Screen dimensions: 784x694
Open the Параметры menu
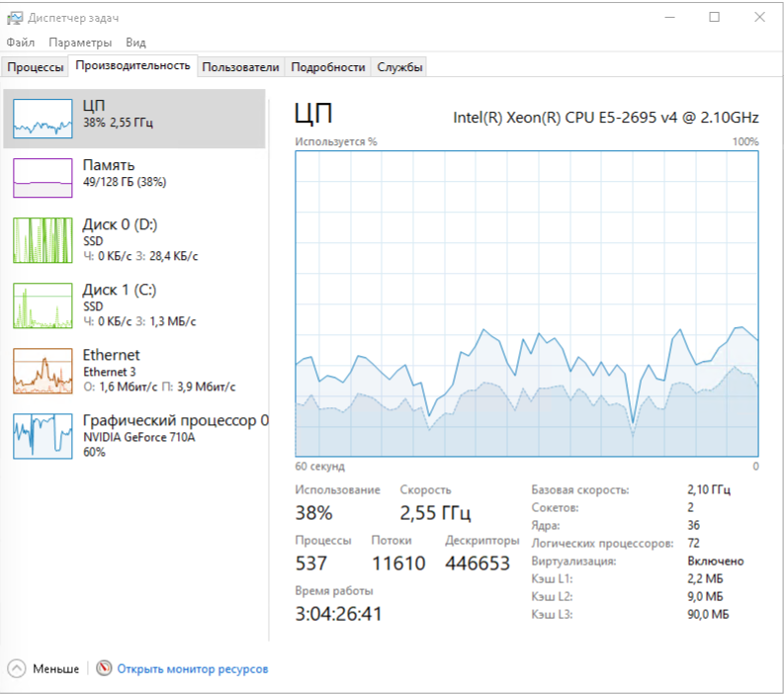(x=80, y=43)
